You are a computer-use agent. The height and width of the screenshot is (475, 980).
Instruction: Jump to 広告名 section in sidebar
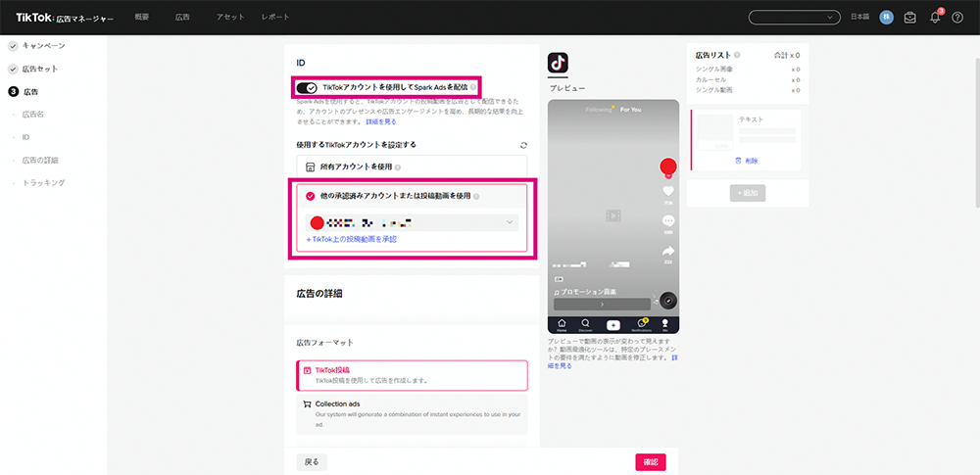(32, 115)
